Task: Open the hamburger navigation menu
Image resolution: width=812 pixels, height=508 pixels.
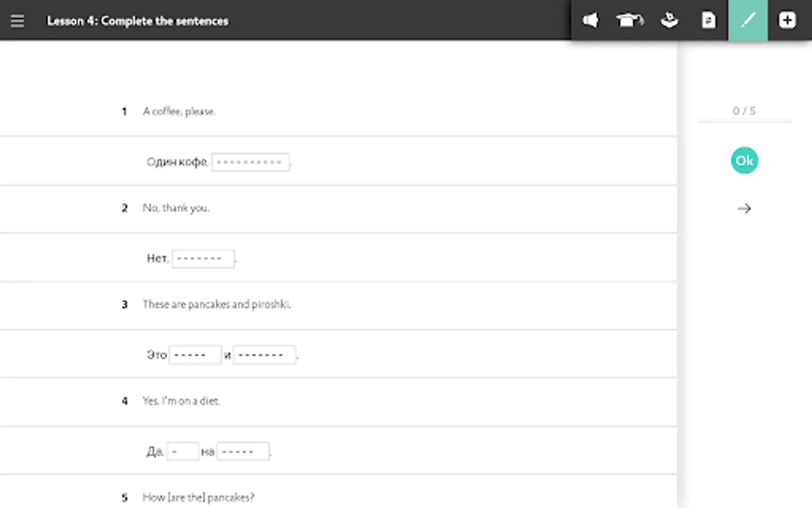Action: [17, 21]
